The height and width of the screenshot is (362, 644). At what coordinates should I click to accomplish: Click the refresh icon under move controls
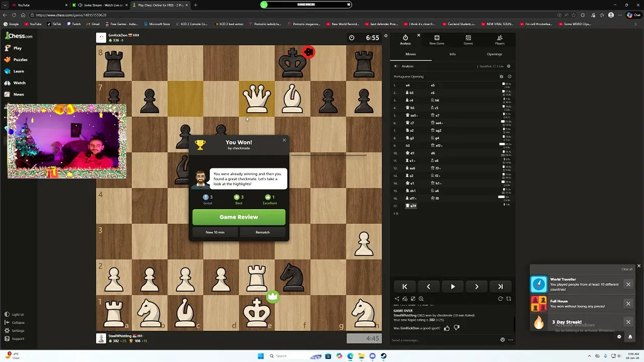click(500, 299)
